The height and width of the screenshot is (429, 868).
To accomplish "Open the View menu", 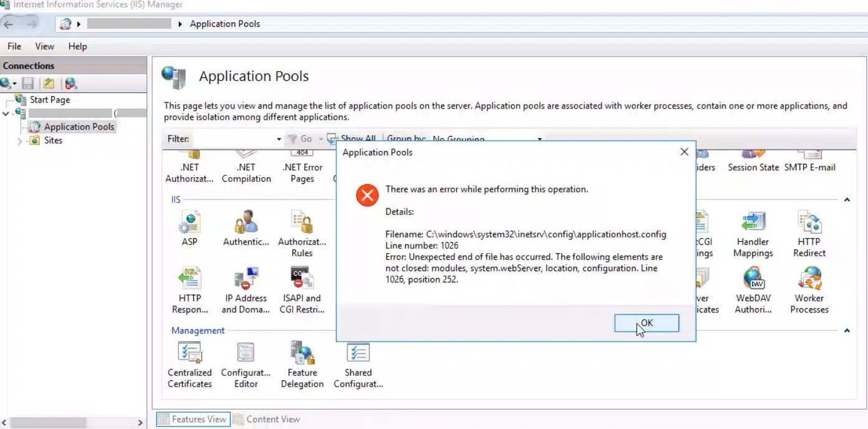I will pos(44,46).
